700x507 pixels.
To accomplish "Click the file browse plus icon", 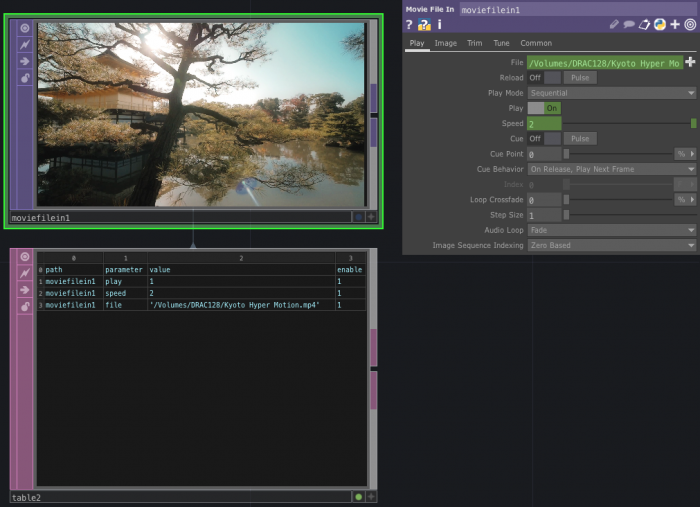I will click(x=690, y=63).
